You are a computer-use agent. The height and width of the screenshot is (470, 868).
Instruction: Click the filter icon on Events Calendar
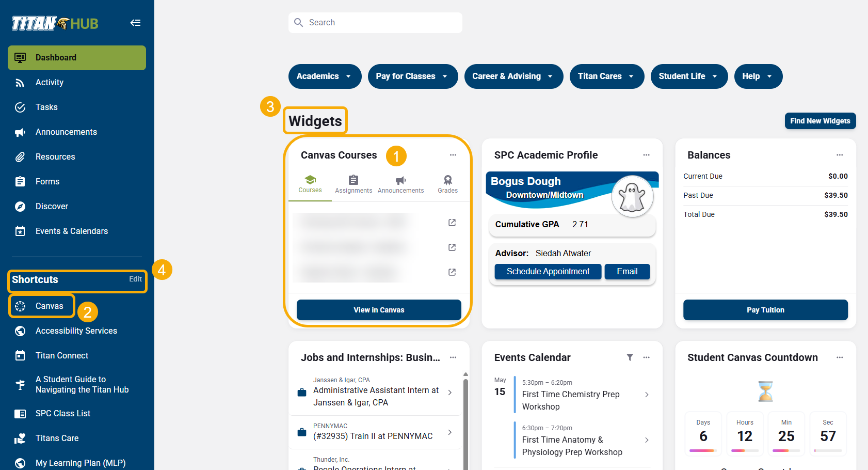(x=630, y=357)
